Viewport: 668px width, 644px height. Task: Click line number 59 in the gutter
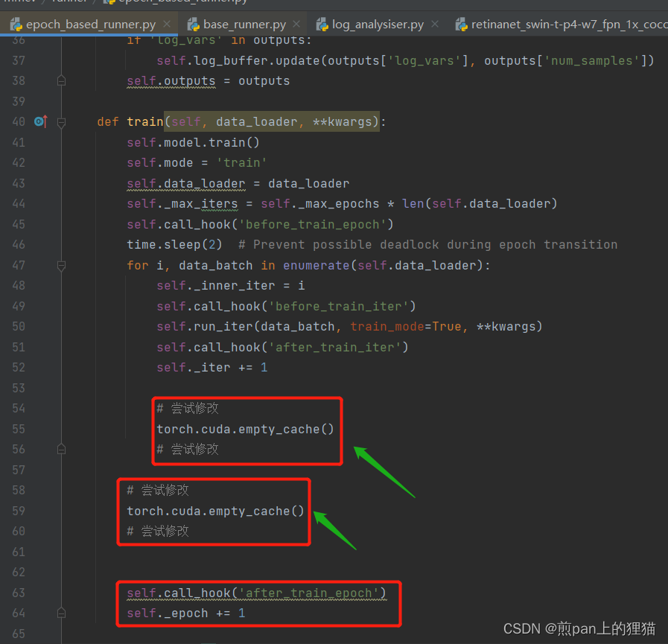(19, 511)
